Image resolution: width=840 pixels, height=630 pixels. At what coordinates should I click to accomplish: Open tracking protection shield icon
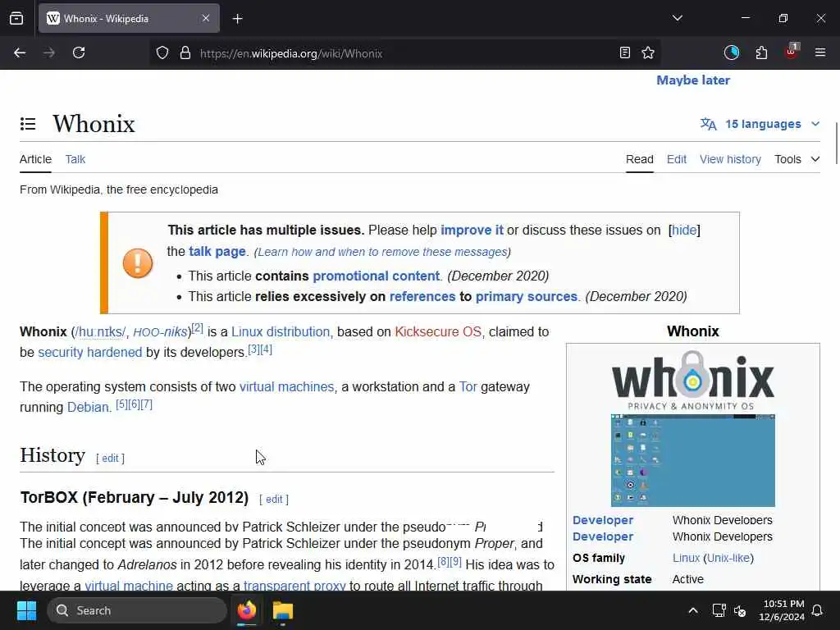pyautogui.click(x=162, y=53)
